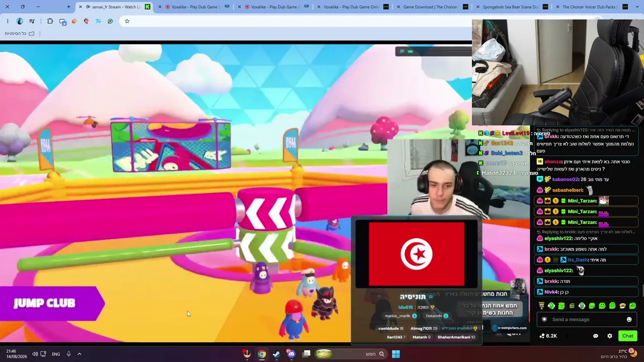
Task: Open chat settings gear icon
Action: [x=610, y=336]
